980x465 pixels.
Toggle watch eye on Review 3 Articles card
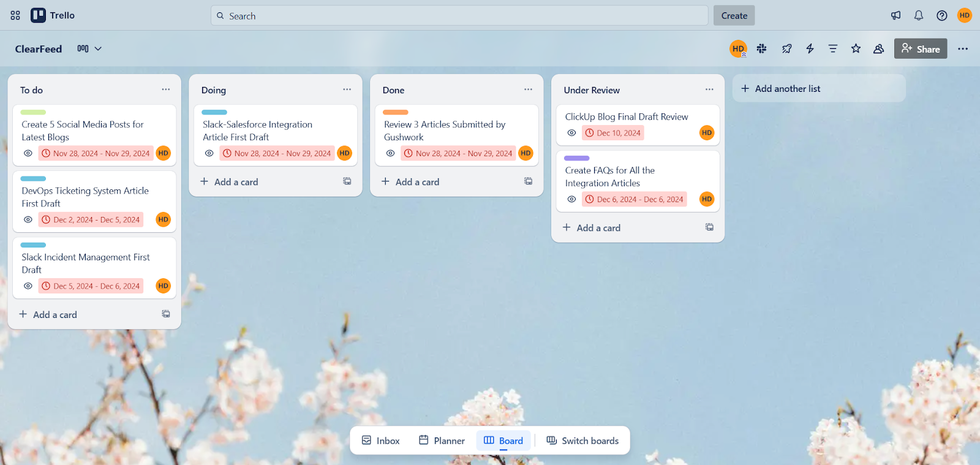pos(391,153)
